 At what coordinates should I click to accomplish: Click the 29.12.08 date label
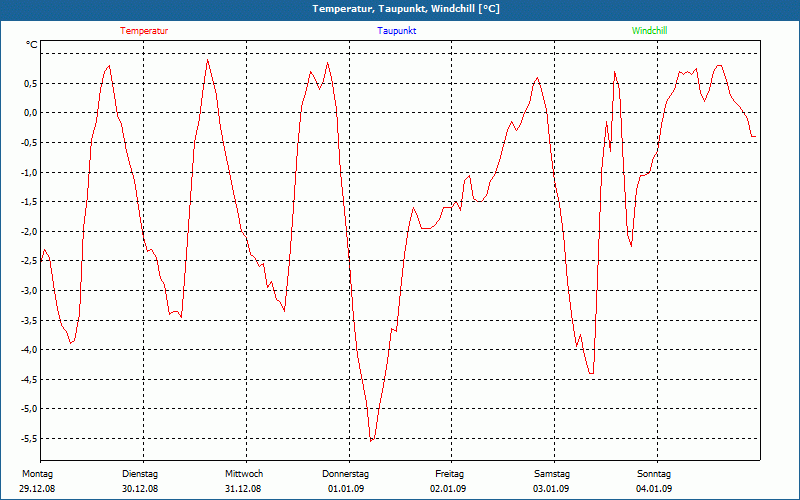pos(37,489)
